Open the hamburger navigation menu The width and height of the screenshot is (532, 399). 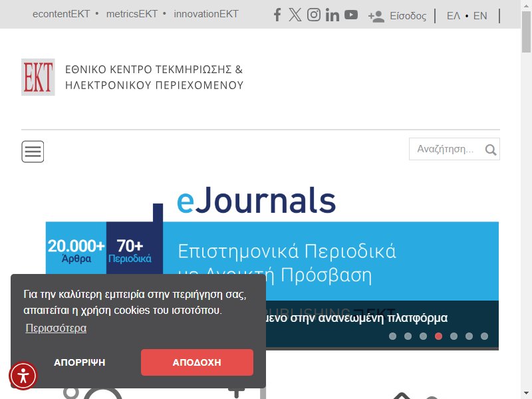[33, 152]
